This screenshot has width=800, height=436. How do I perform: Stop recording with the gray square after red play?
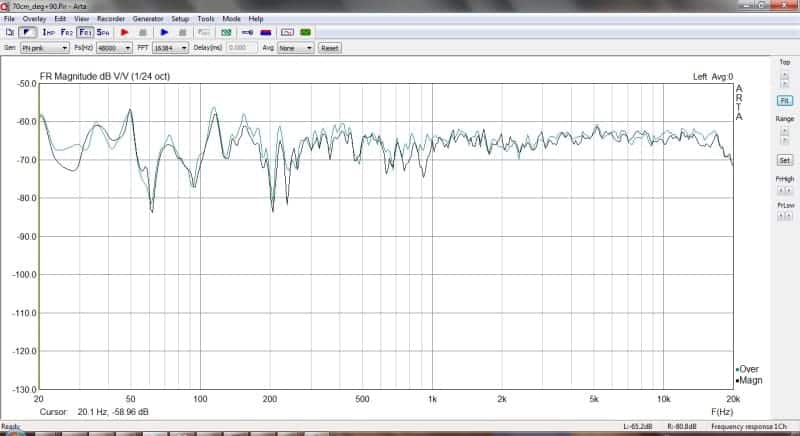143,32
